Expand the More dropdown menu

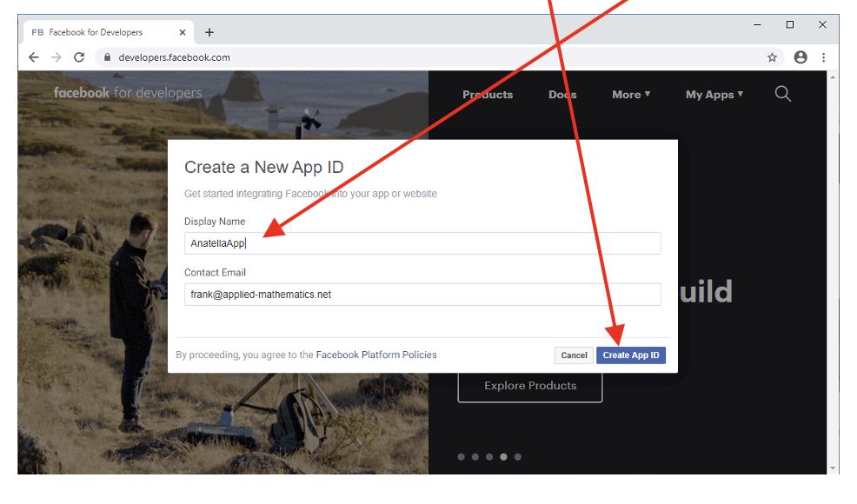[x=630, y=95]
